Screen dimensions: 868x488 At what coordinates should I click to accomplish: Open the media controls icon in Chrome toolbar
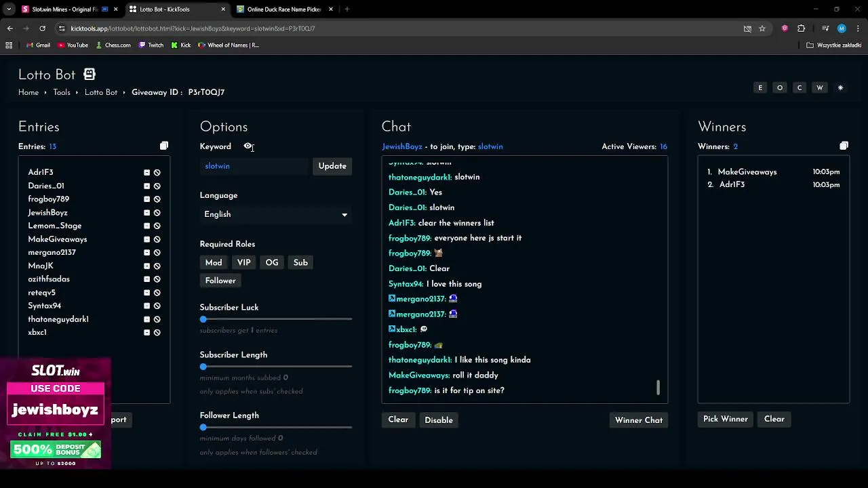(x=825, y=28)
